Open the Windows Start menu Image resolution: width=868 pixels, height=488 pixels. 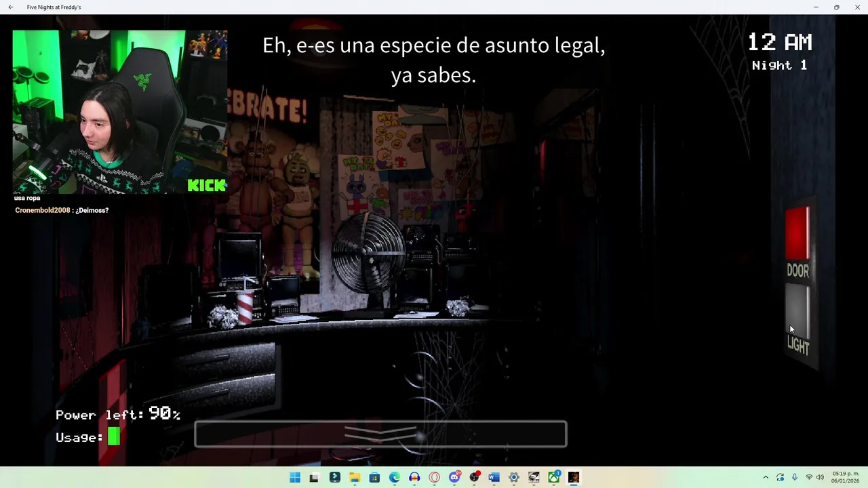tap(295, 477)
